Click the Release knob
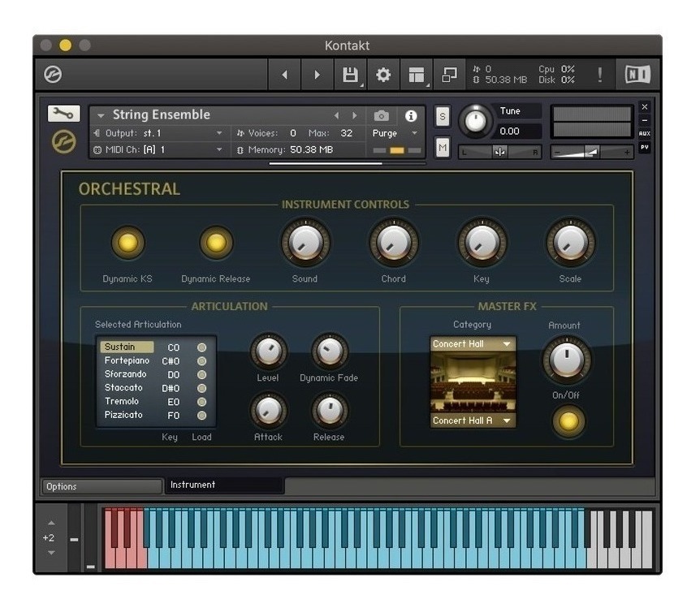The height and width of the screenshot is (608, 700). point(330,410)
